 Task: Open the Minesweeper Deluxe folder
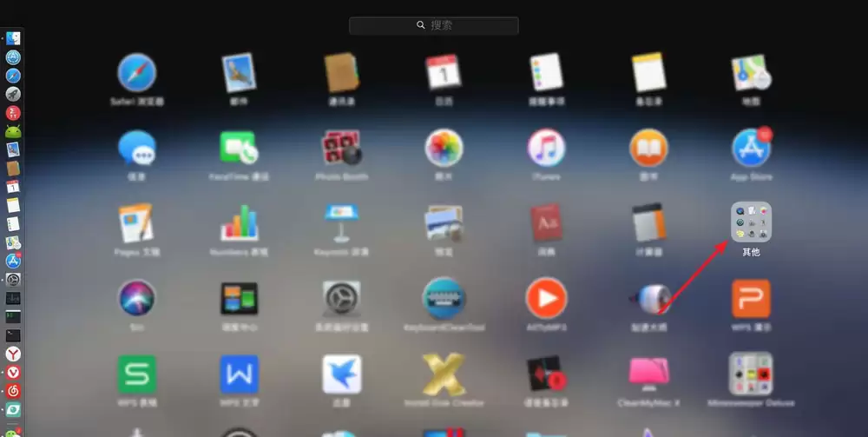tap(751, 373)
